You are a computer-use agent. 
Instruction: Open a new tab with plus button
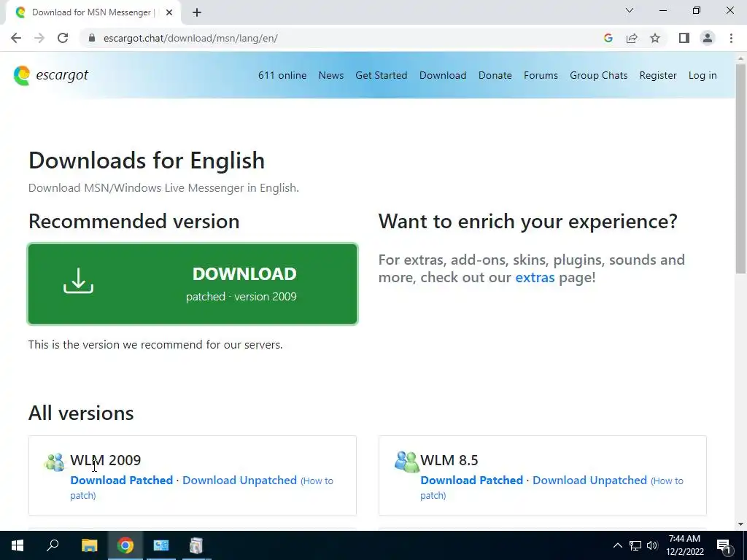[197, 12]
